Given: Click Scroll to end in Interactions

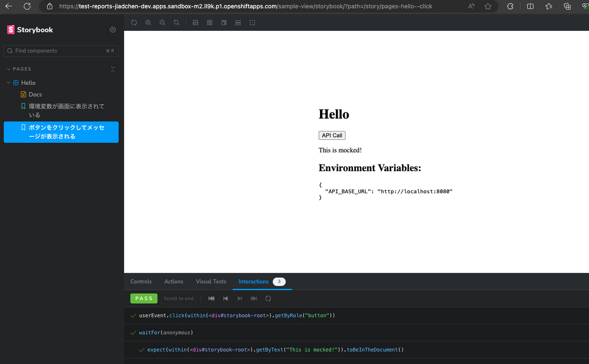Looking at the screenshot, I should pyautogui.click(x=178, y=298).
